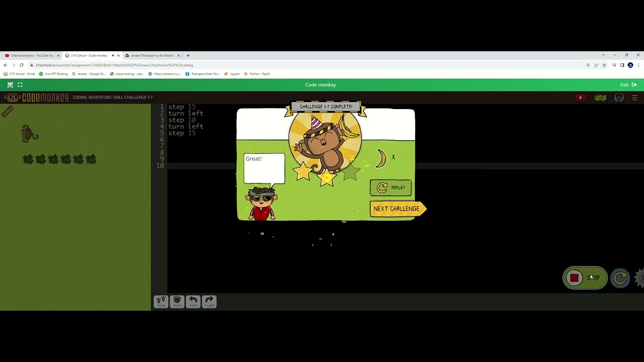
Task: Reload the current page
Action: (22, 65)
